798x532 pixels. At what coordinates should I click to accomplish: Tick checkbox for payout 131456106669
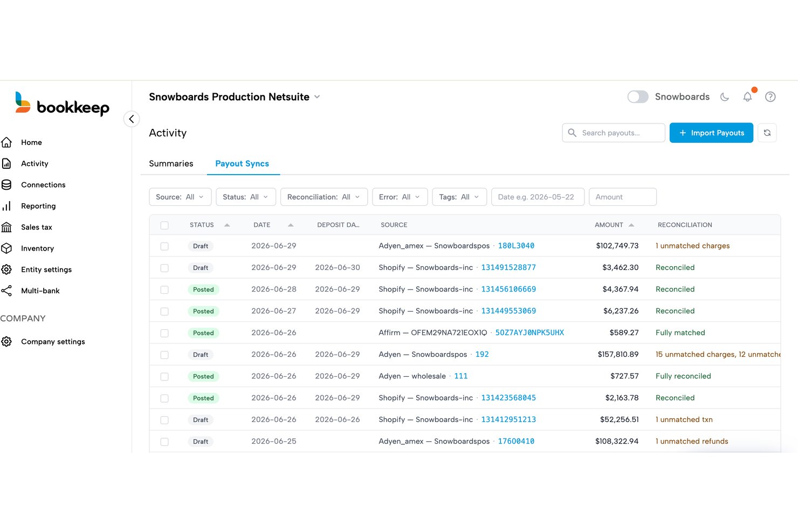coord(164,290)
